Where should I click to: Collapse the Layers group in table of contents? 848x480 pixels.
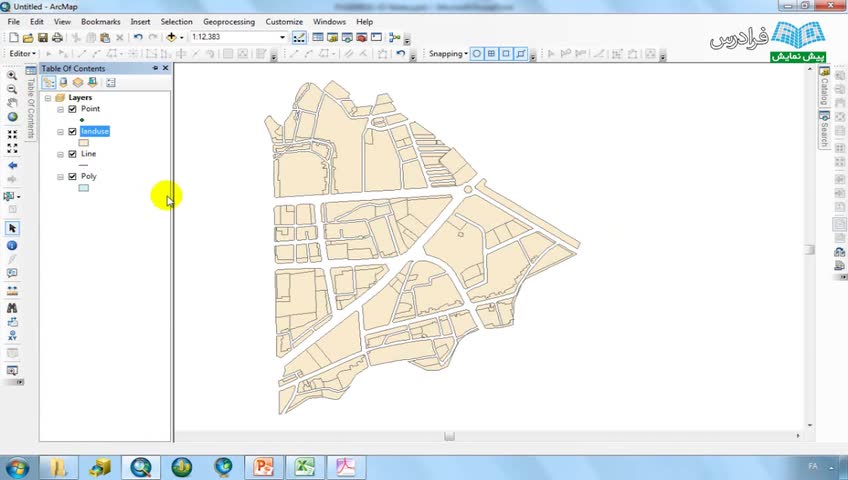[48, 98]
